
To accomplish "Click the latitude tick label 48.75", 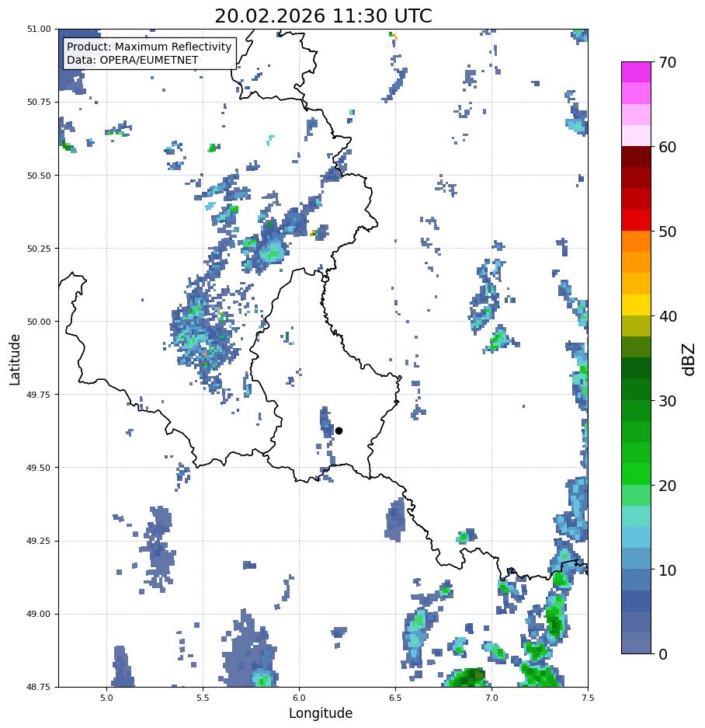I will tap(39, 687).
